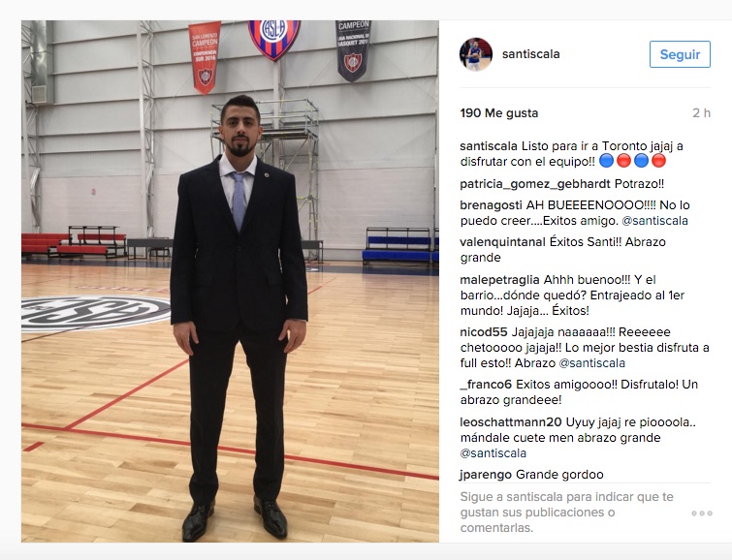
Task: View the 190 Me gusta likes list
Action: 499,113
